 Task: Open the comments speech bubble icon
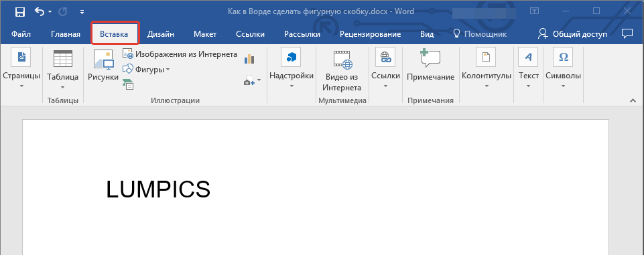tap(627, 33)
